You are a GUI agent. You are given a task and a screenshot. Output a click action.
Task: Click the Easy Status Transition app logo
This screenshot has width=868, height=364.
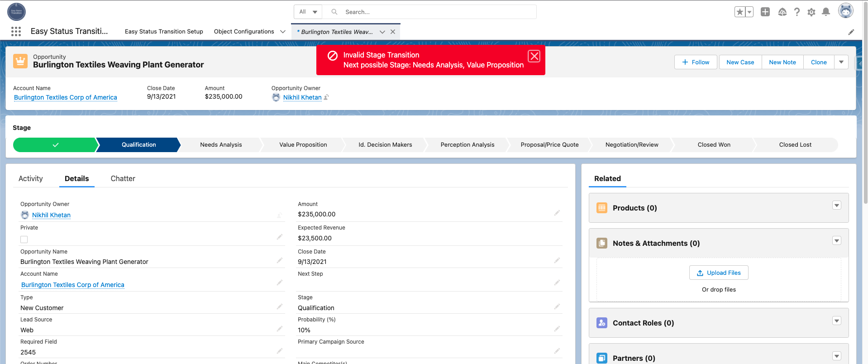[17, 12]
